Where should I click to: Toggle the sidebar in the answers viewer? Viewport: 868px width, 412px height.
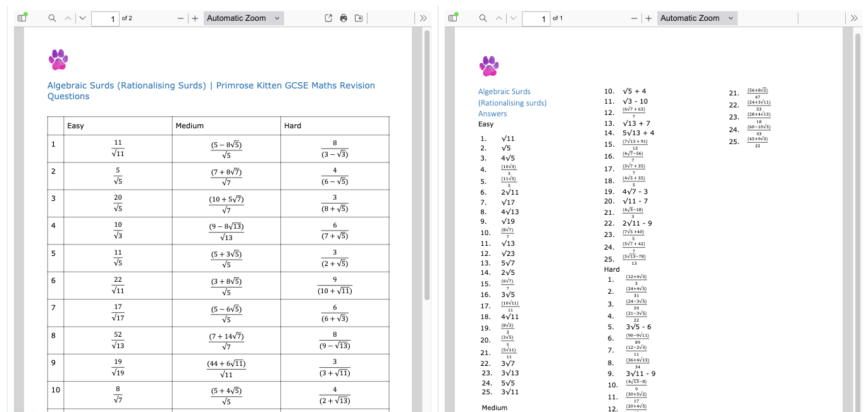451,18
